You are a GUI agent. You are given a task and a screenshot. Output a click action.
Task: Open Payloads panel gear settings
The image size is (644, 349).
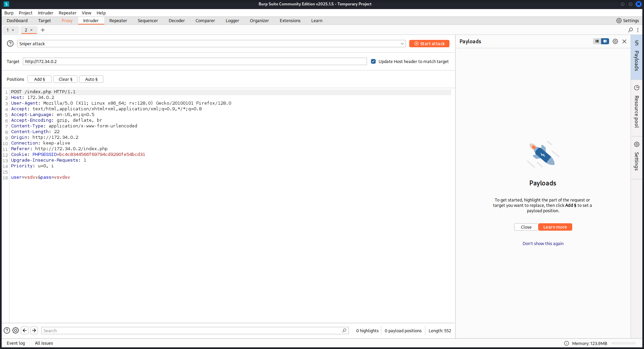click(x=615, y=42)
